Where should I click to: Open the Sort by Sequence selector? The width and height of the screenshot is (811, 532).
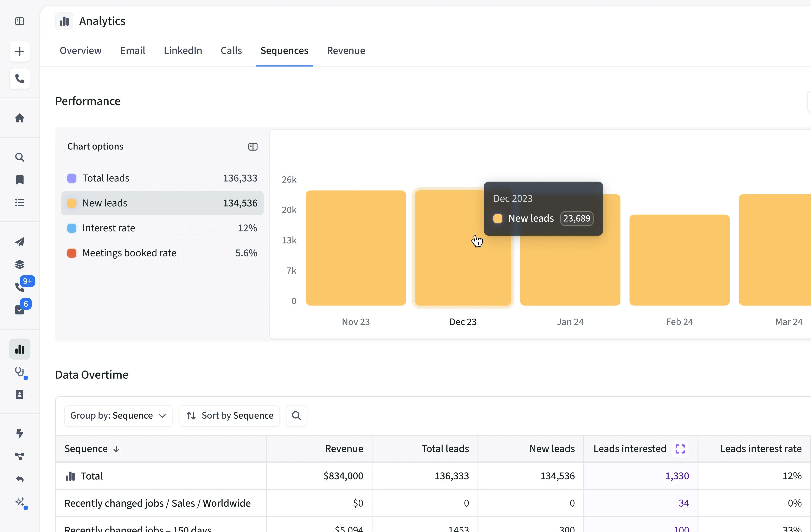click(x=229, y=416)
